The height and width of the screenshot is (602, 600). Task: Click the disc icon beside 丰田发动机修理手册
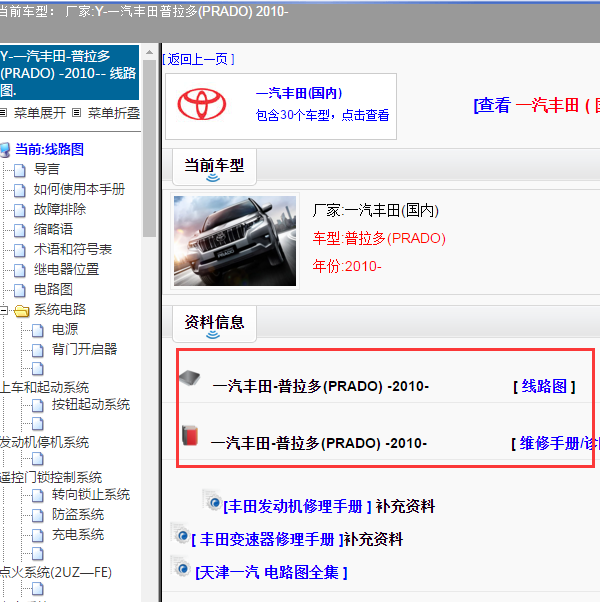tap(212, 500)
